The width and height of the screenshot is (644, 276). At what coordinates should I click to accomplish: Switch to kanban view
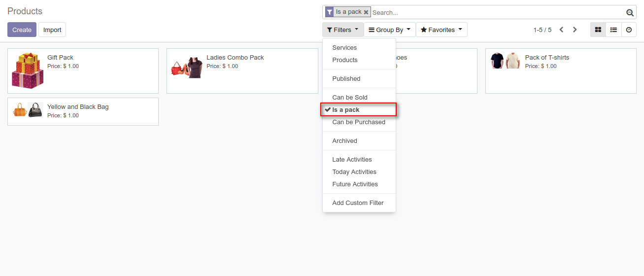point(598,30)
